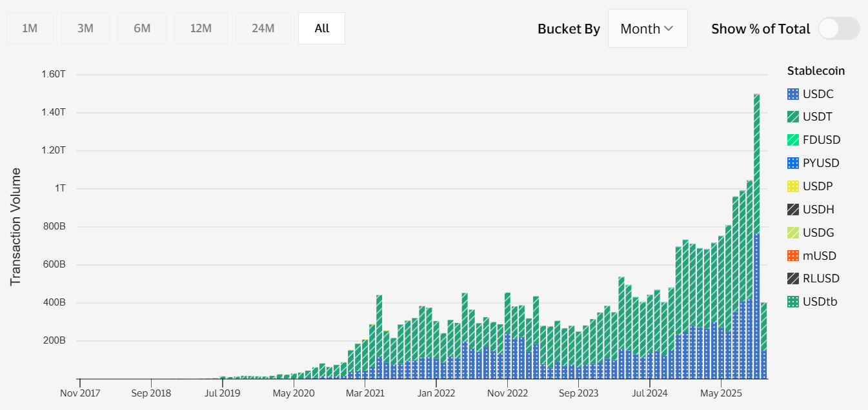This screenshot has width=868, height=410.
Task: Select the 3M time range tab
Action: pos(85,28)
